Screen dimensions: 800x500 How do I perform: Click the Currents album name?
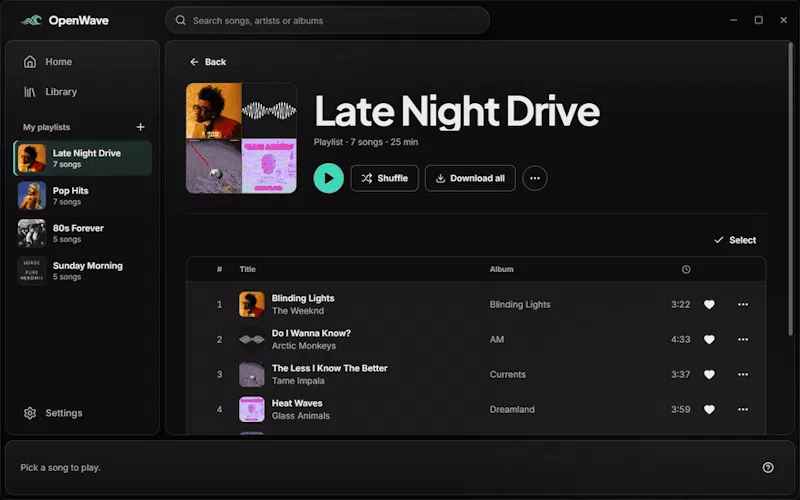(x=508, y=374)
